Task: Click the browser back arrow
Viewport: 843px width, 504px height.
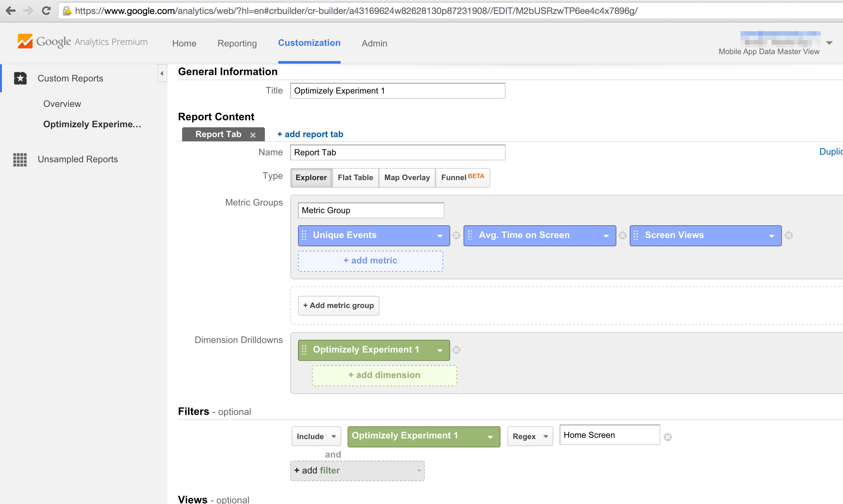Action: pos(11,11)
